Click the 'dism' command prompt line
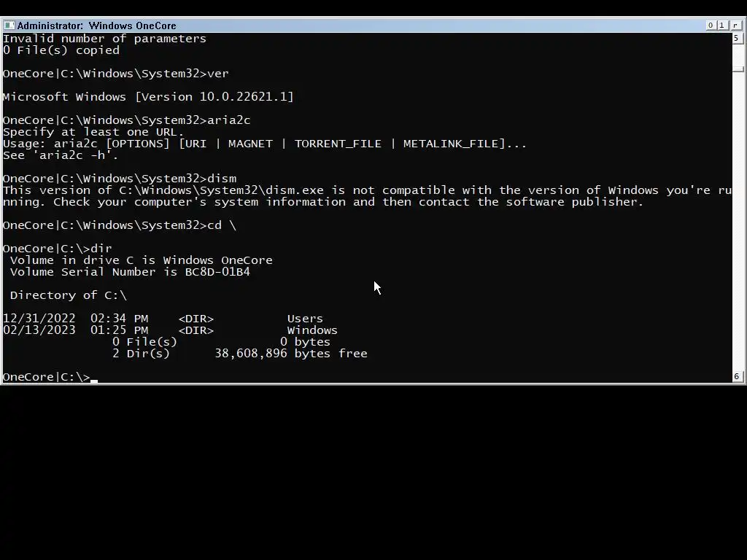The image size is (747, 560). (x=120, y=179)
